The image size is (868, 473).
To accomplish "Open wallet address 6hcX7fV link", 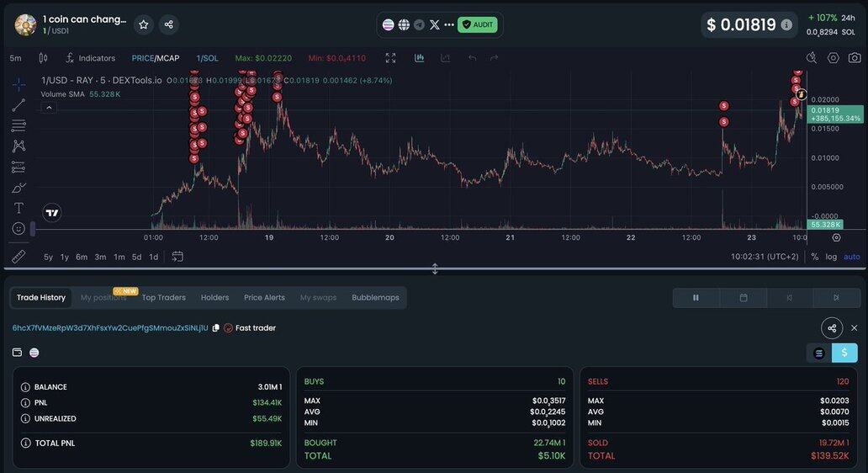I will (x=110, y=328).
